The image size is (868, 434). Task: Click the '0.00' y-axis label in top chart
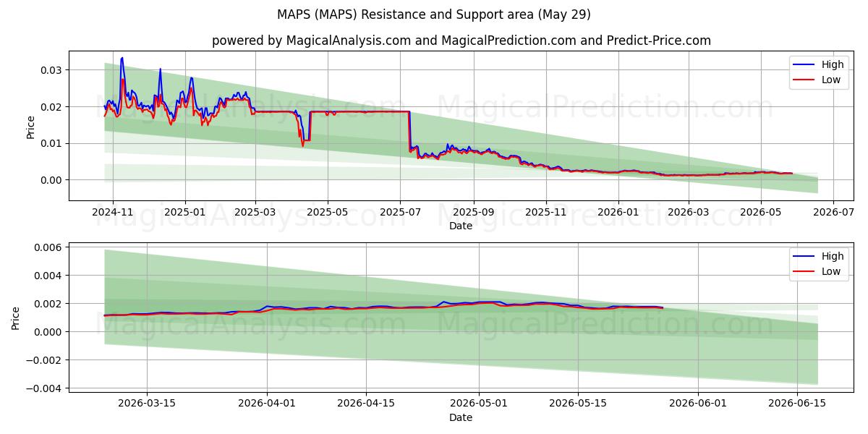point(52,180)
